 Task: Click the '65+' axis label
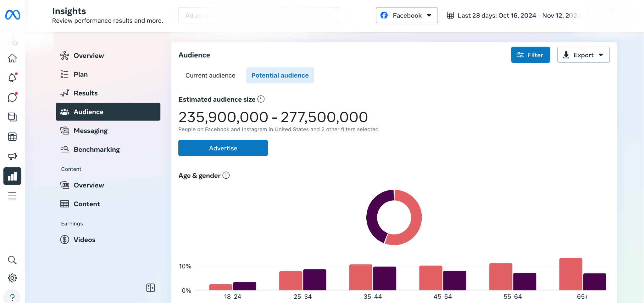(x=583, y=296)
